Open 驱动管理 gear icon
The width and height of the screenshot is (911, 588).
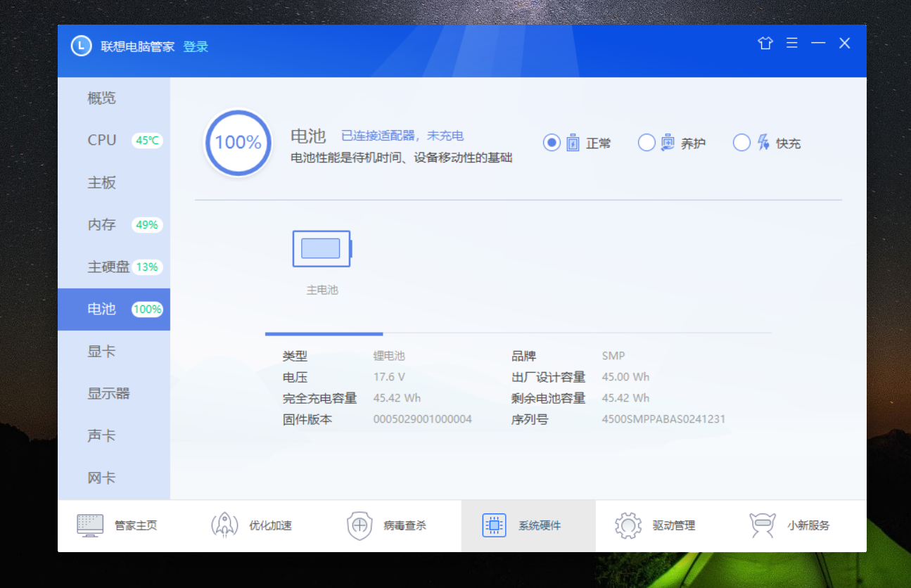pyautogui.click(x=627, y=525)
